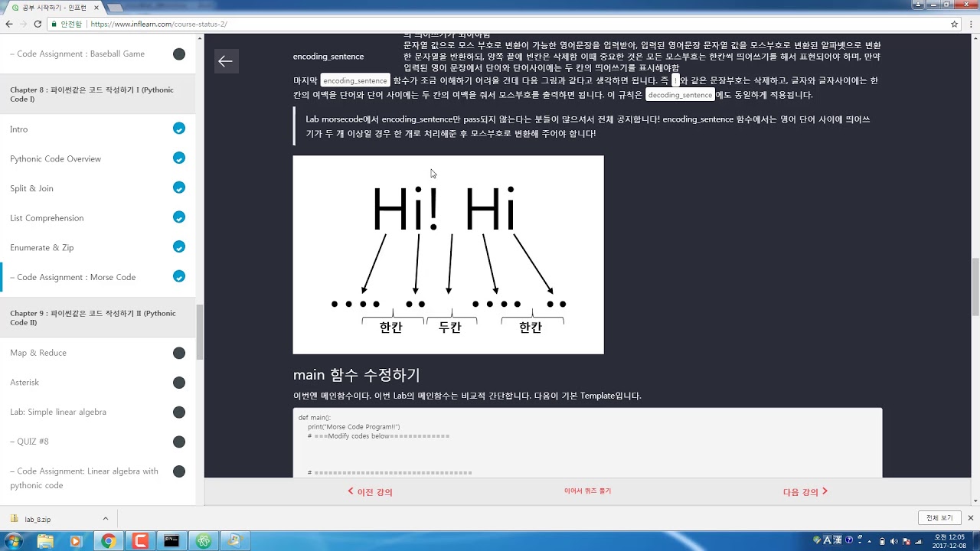
Task: Close the downloads bar
Action: (970, 518)
